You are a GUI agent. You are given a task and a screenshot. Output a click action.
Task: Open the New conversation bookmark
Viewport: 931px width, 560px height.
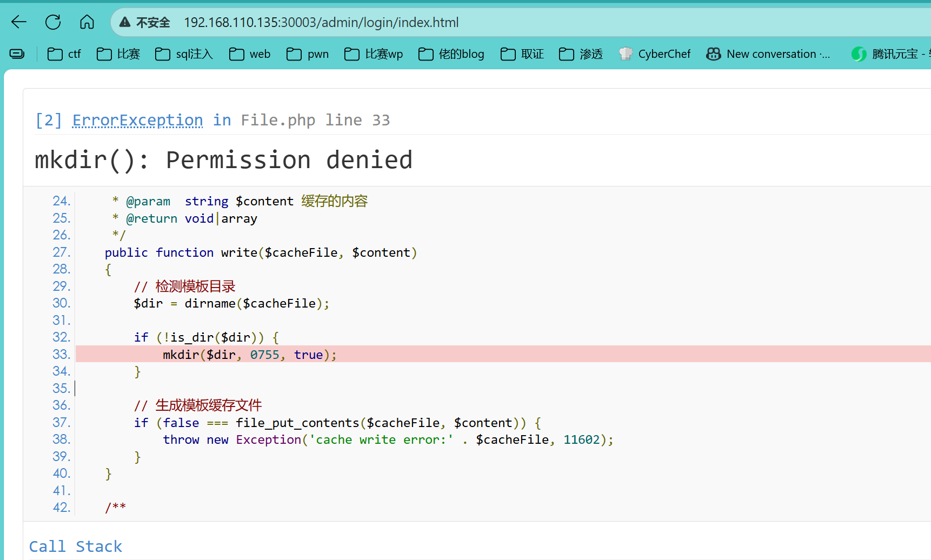(x=768, y=54)
